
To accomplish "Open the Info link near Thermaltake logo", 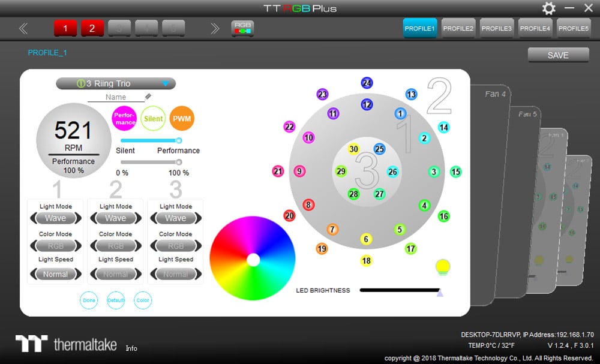I will [131, 348].
